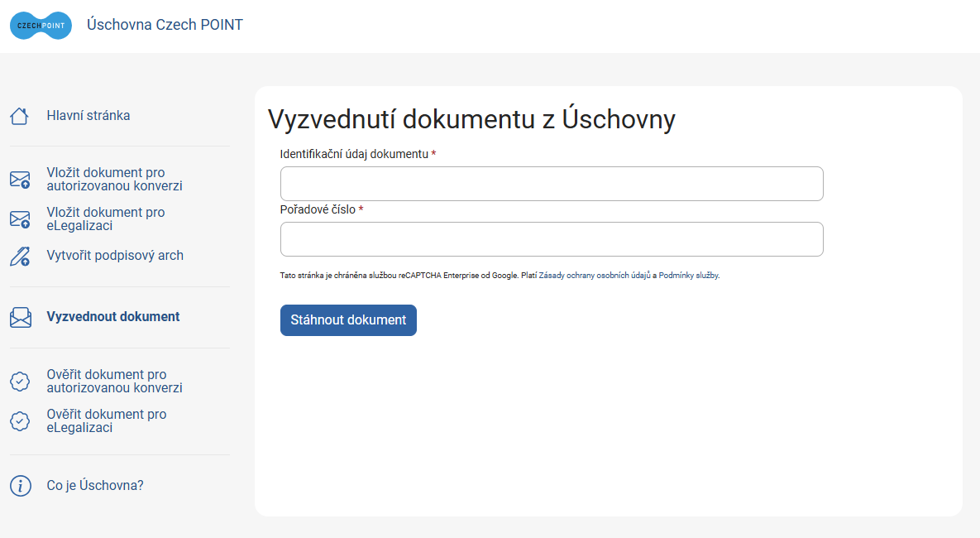Click the pen icon for podpisový arch

point(20,256)
